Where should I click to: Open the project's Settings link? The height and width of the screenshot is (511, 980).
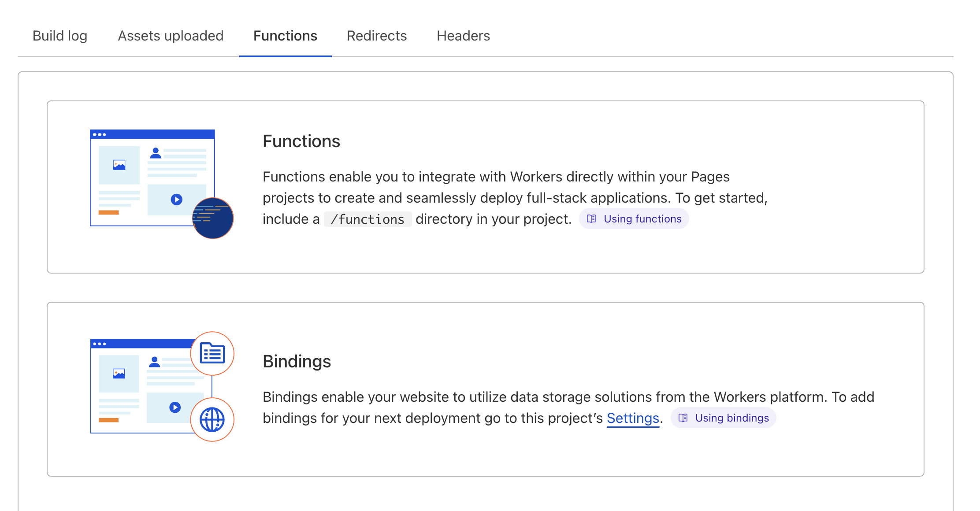(x=633, y=418)
